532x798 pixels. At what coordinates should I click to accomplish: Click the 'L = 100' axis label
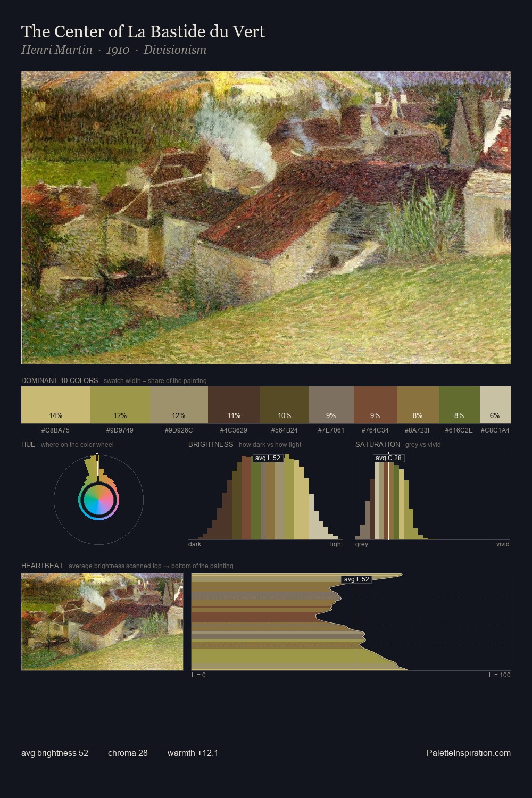pos(500,675)
